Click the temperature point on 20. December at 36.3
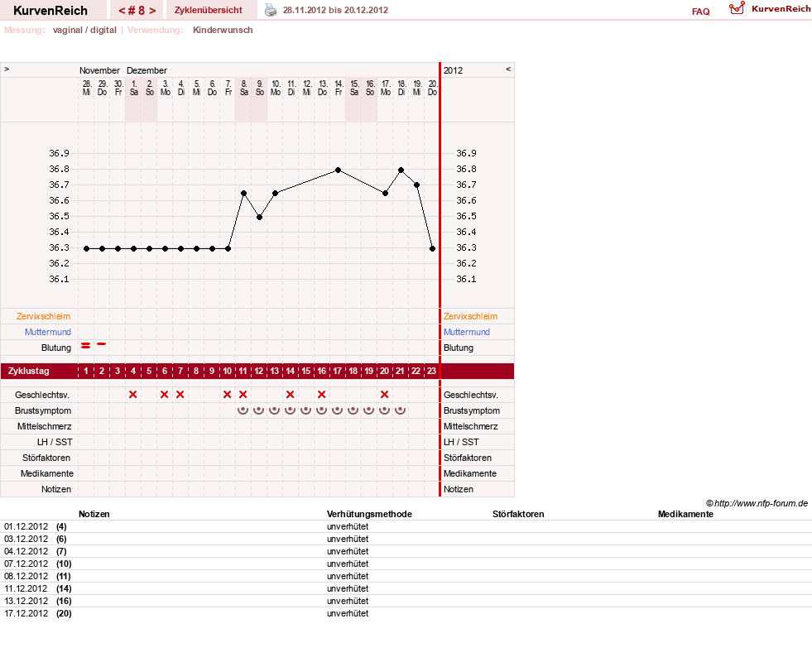The width and height of the screenshot is (812, 662). 432,248
